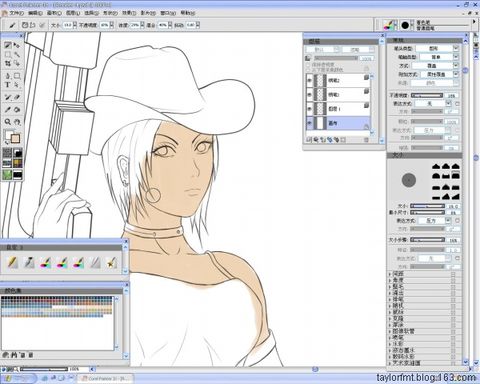Viewport: 480px width, 384px height.
Task: Select the Magic Wand tool
Action: pos(17,54)
